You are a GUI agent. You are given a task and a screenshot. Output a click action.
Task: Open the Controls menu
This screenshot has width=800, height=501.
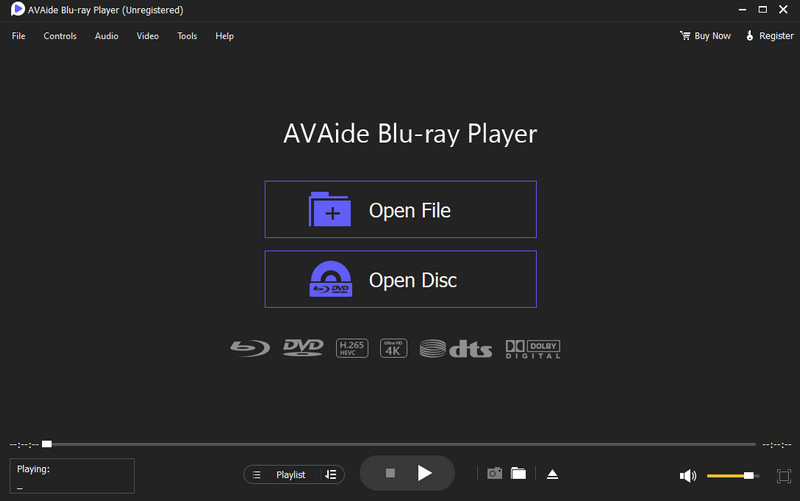[x=60, y=36]
